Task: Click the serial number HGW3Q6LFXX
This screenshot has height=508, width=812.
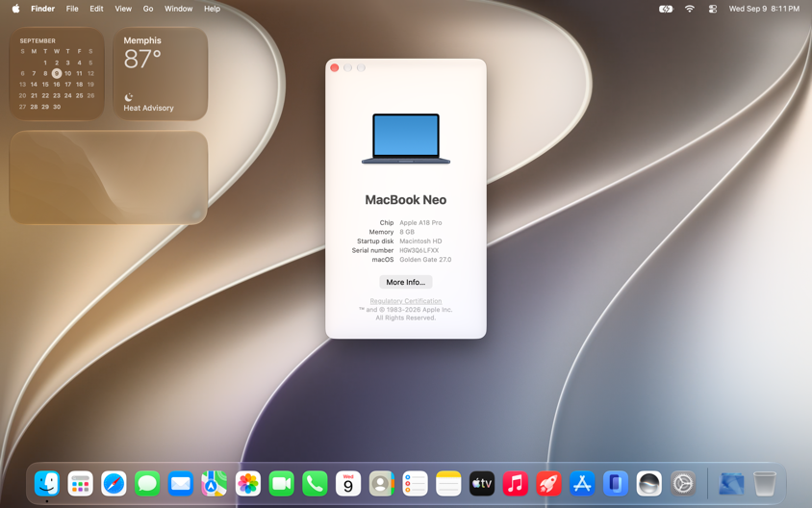Action: (419, 251)
